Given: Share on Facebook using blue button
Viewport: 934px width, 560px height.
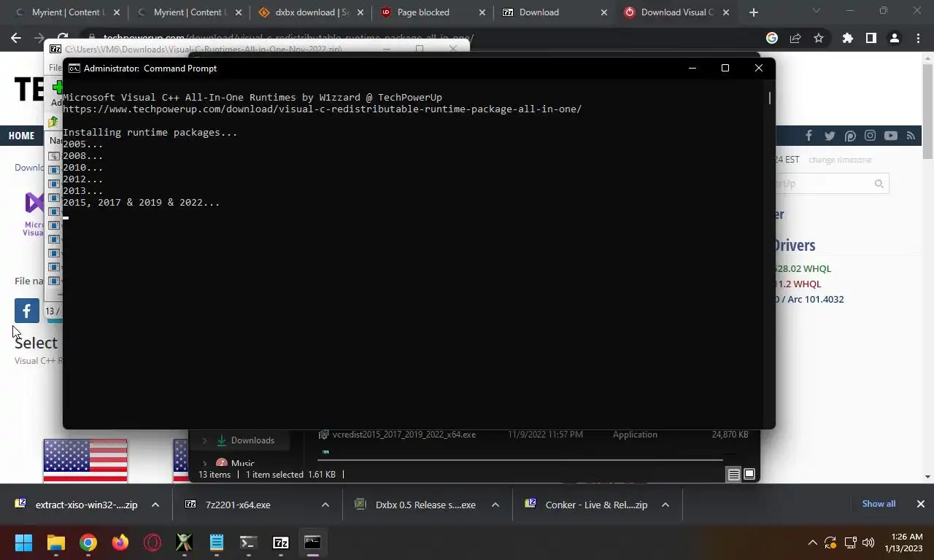Looking at the screenshot, I should 27,311.
